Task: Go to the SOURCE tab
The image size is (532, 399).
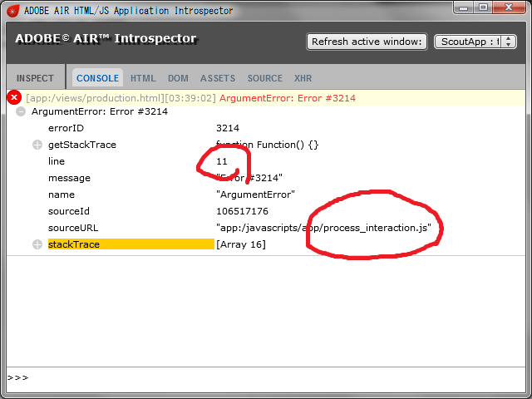Action: pyautogui.click(x=264, y=78)
